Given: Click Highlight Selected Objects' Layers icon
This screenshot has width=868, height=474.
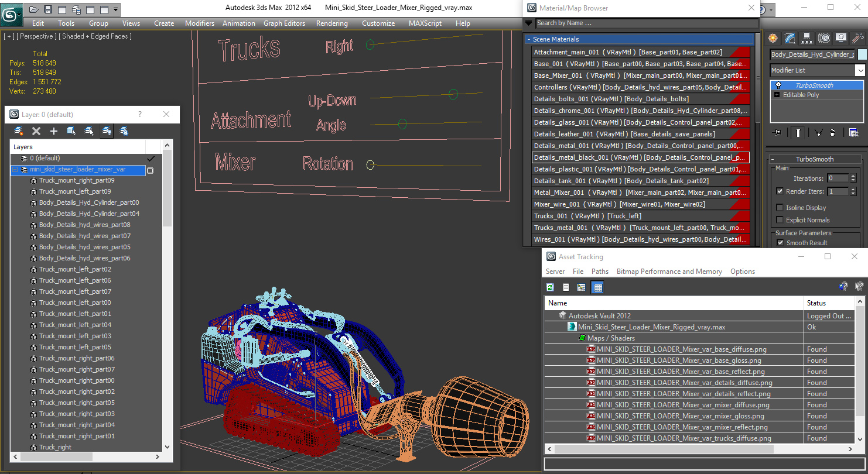Looking at the screenshot, I should [x=89, y=131].
